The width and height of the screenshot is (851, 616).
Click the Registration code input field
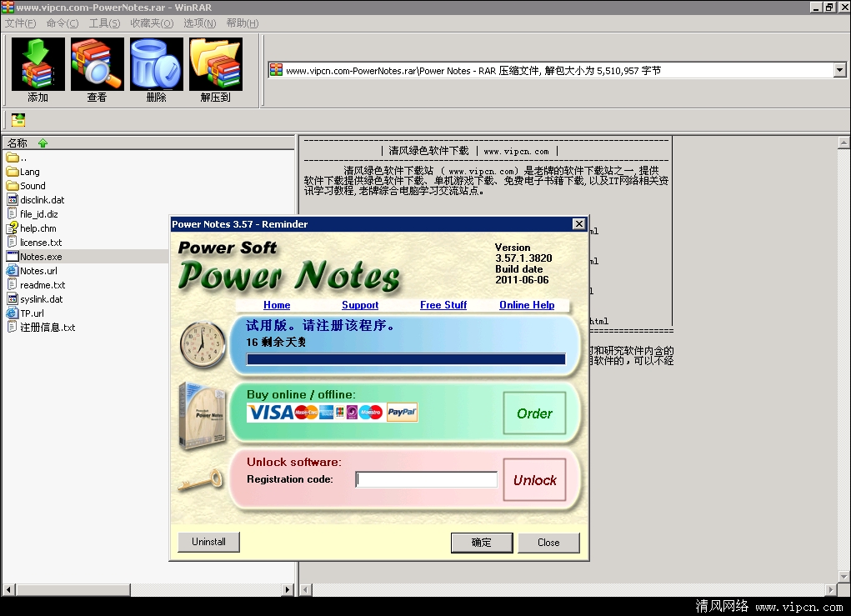pos(427,479)
